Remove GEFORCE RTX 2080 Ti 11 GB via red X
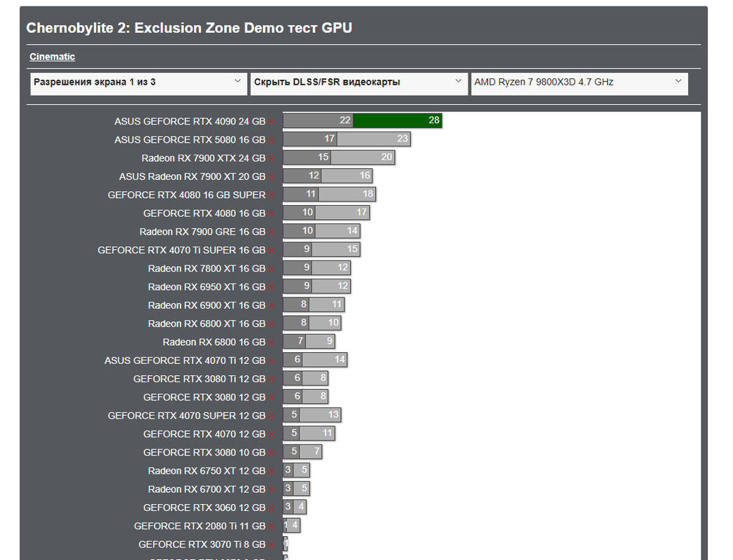733x560 pixels. tap(272, 526)
